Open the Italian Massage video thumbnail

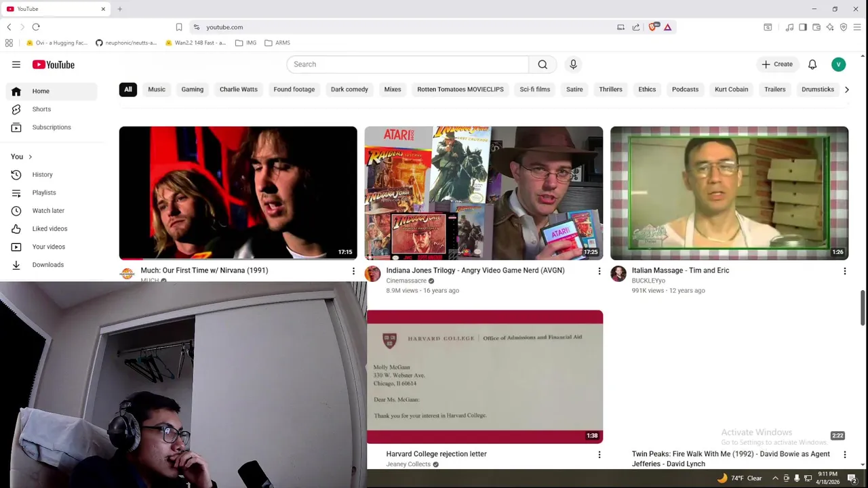tap(729, 193)
